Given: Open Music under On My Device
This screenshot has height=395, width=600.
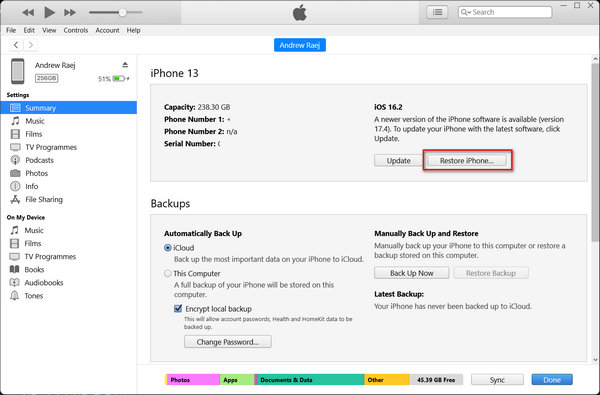Looking at the screenshot, I should point(68,230).
